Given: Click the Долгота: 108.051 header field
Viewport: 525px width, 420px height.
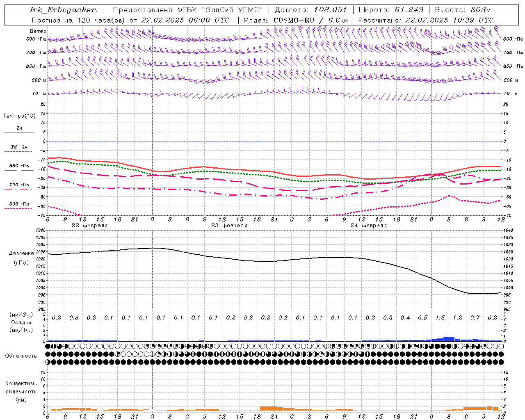Looking at the screenshot, I should coord(310,10).
